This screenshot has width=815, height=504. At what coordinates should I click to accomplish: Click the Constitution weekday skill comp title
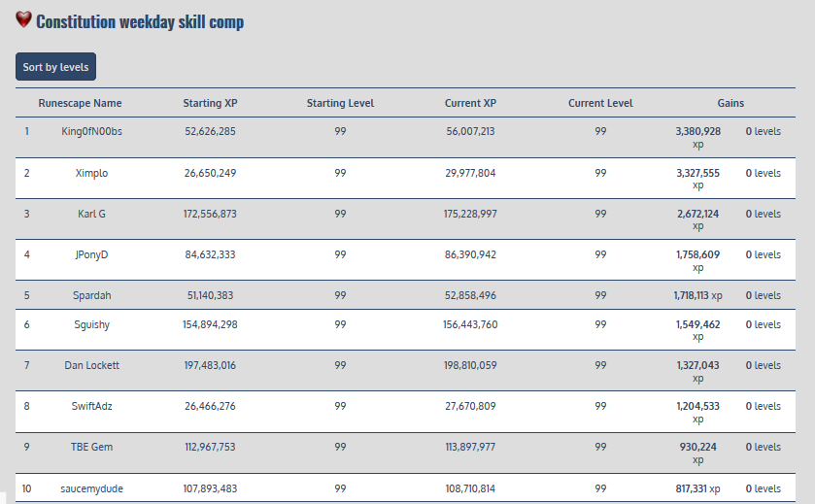pos(140,21)
